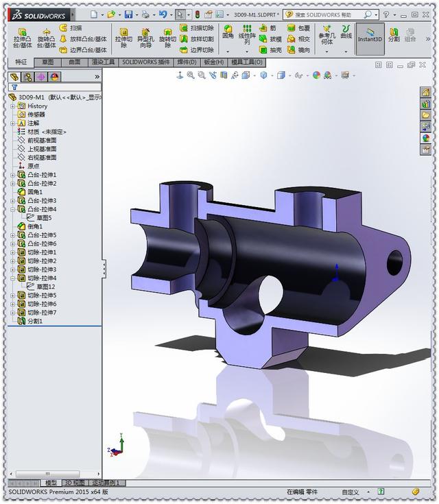Expand the History node in the feature tree
Image resolution: width=439 pixels, height=504 pixels.
(12, 106)
